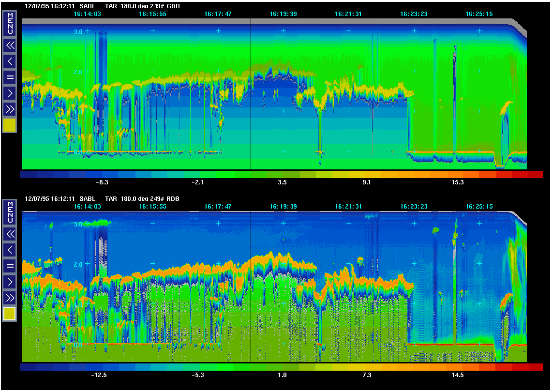This screenshot has width=552, height=392.
Task: Click single left arrow in bottom panel
Action: 10,250
